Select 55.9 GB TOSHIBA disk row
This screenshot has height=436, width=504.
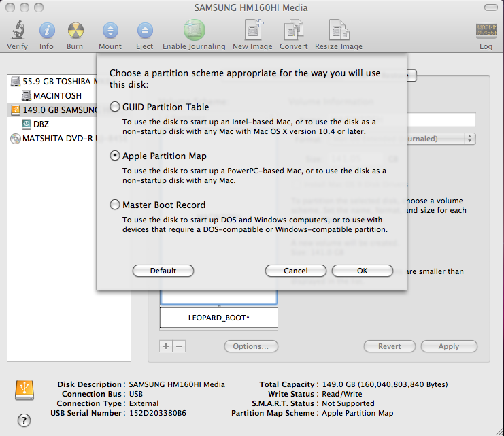coord(53,82)
